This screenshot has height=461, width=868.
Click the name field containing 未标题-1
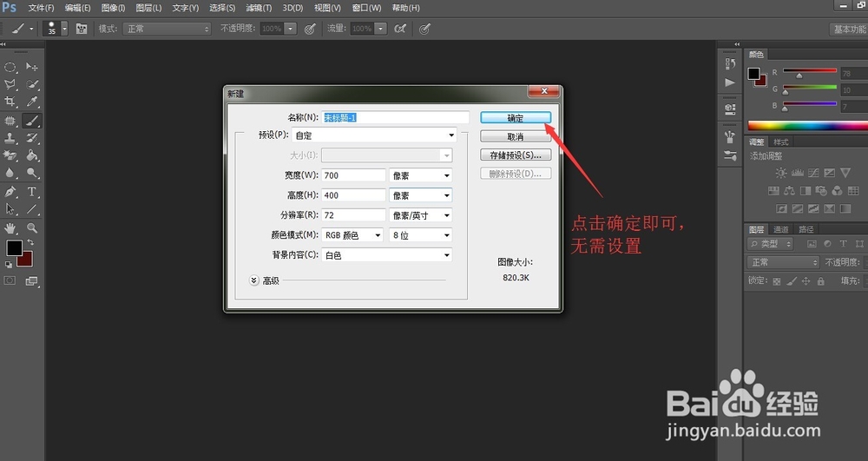point(395,117)
